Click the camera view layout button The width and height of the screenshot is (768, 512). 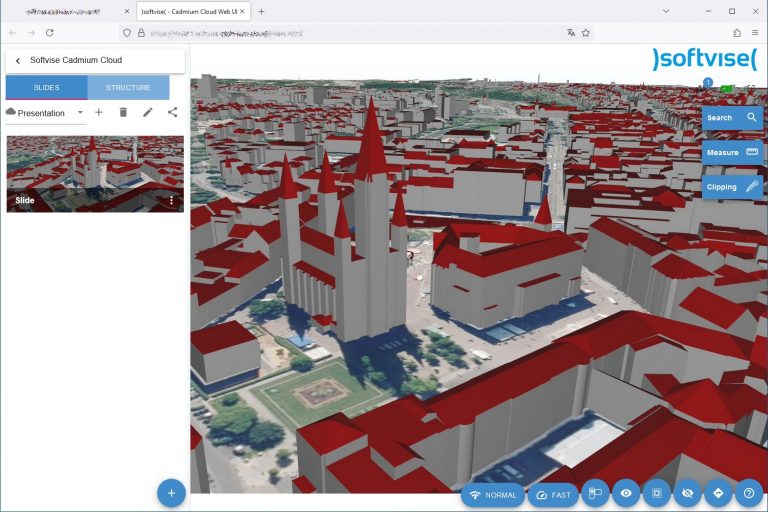(x=595, y=494)
